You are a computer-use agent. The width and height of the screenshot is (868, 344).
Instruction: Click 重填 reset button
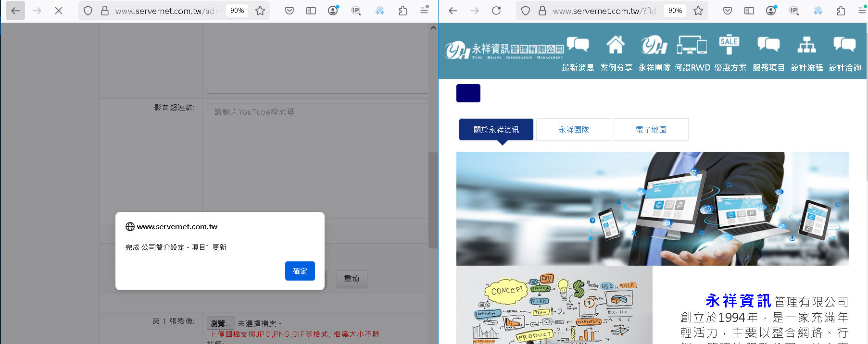(x=352, y=279)
